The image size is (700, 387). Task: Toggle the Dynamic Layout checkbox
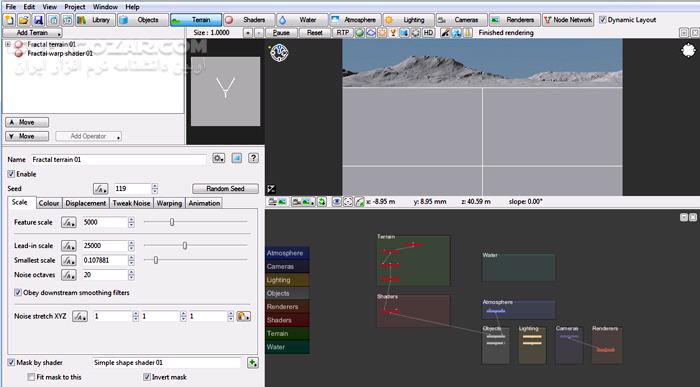point(603,20)
